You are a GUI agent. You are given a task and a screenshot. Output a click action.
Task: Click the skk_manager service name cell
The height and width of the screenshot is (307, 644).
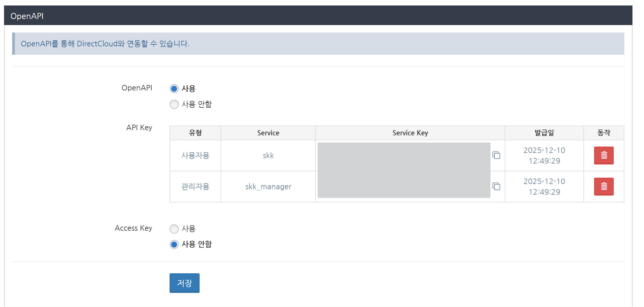pos(268,187)
